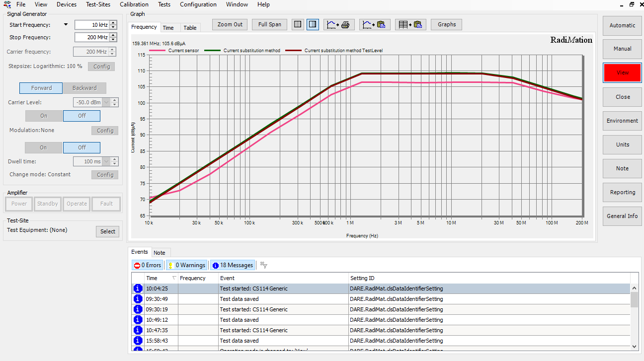Click copy graph to clipboard icon
The width and height of the screenshot is (644, 361).
375,24
